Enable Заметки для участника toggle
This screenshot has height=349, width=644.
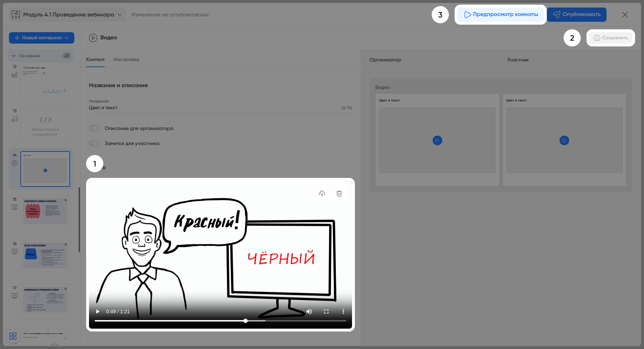click(94, 143)
